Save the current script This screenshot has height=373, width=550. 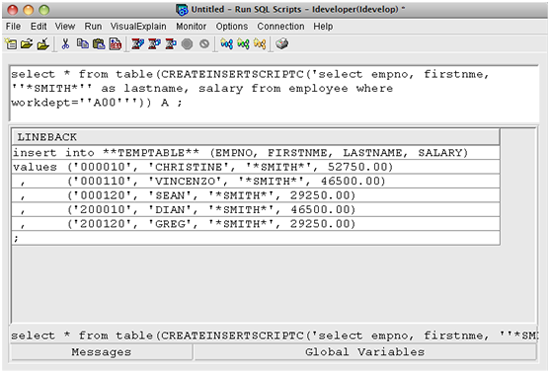point(43,44)
